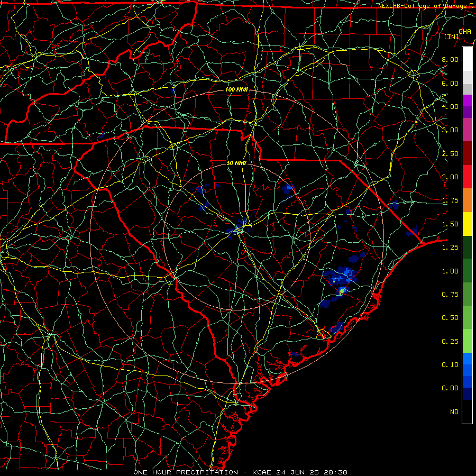Select the bright red legend swatch

click(x=467, y=177)
